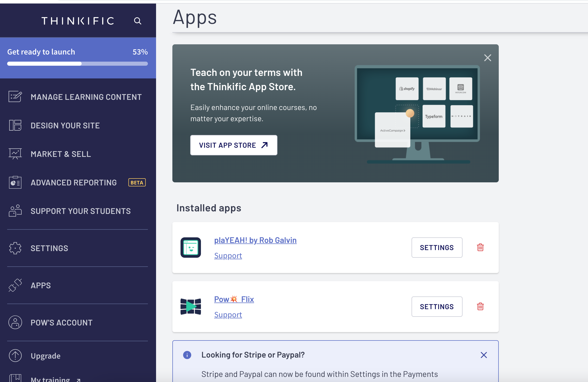The image size is (588, 382).
Task: Click the Advanced Reporting clipboard icon
Action: pos(15,182)
